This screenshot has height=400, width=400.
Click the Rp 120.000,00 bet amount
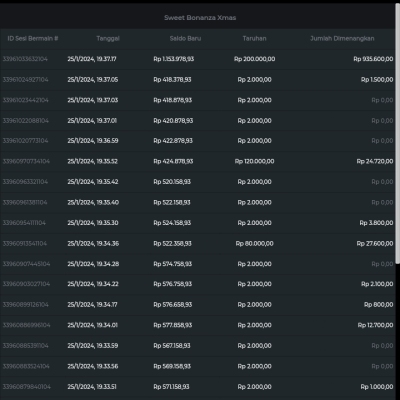[x=255, y=161]
